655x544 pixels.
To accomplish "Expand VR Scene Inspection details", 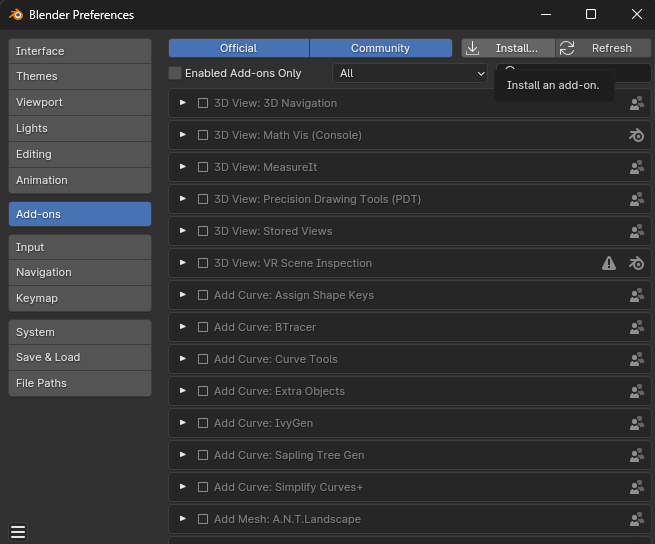I will click(183, 262).
